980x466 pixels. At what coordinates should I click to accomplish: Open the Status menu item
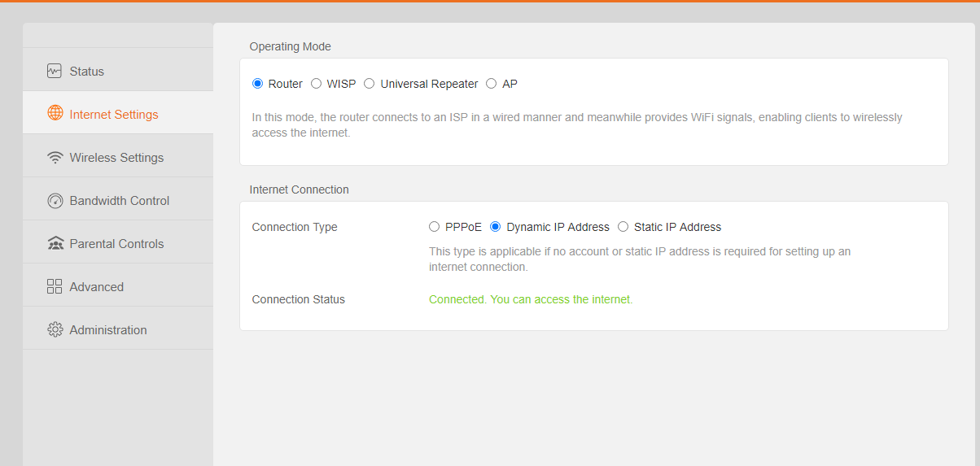tap(87, 72)
